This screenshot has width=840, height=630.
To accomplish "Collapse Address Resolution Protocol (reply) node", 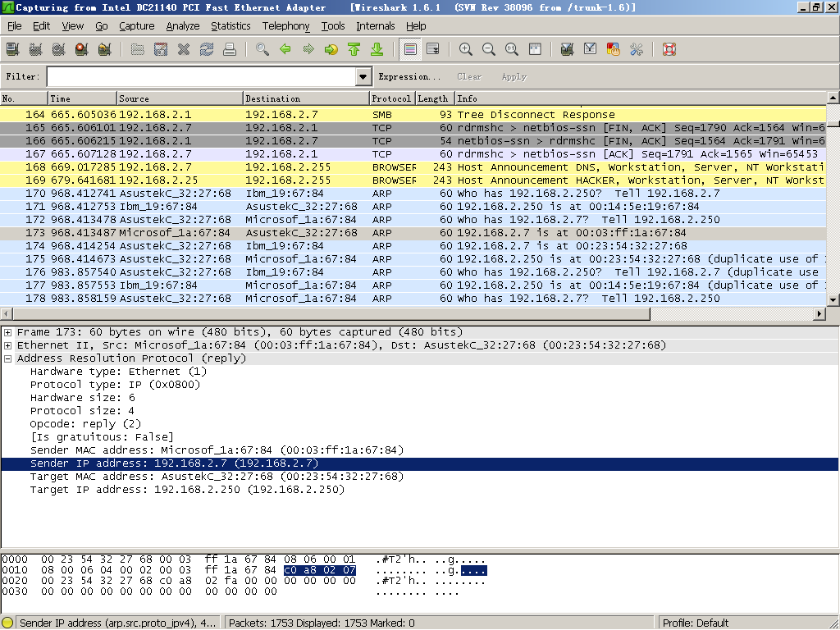I will pos(8,359).
